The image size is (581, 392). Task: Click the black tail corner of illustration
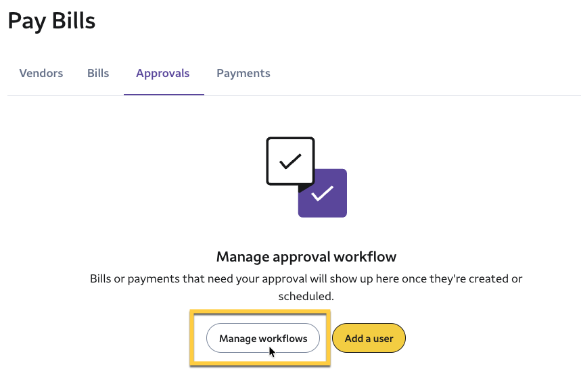pos(304,188)
